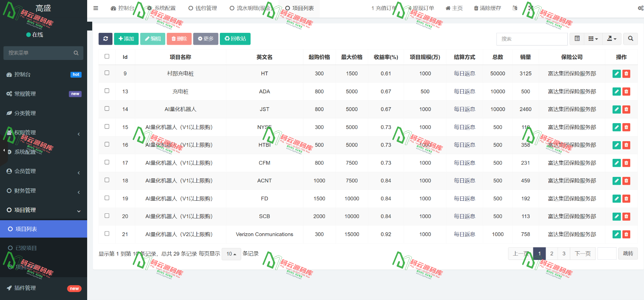Open 分类管理 in sidebar
The image size is (644, 300).
coord(43,113)
